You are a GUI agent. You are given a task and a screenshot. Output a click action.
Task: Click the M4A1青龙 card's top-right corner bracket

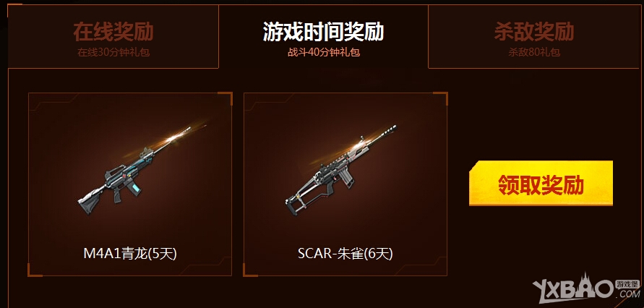(x=227, y=98)
